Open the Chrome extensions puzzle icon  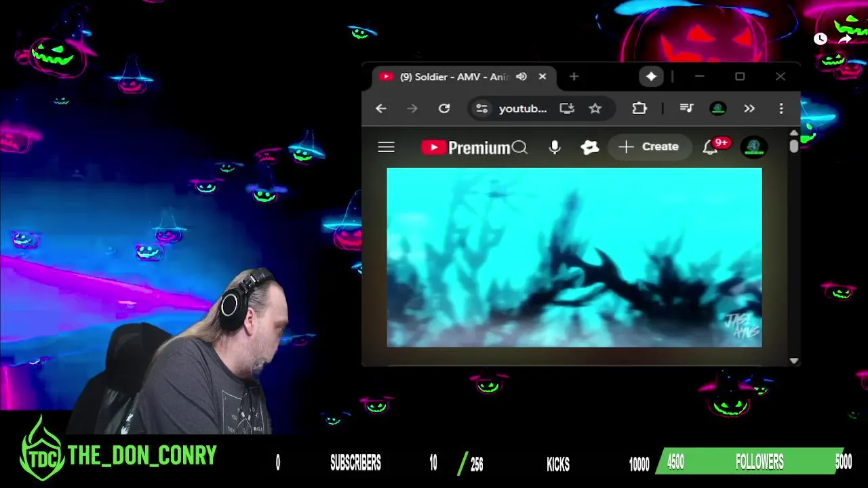click(639, 108)
